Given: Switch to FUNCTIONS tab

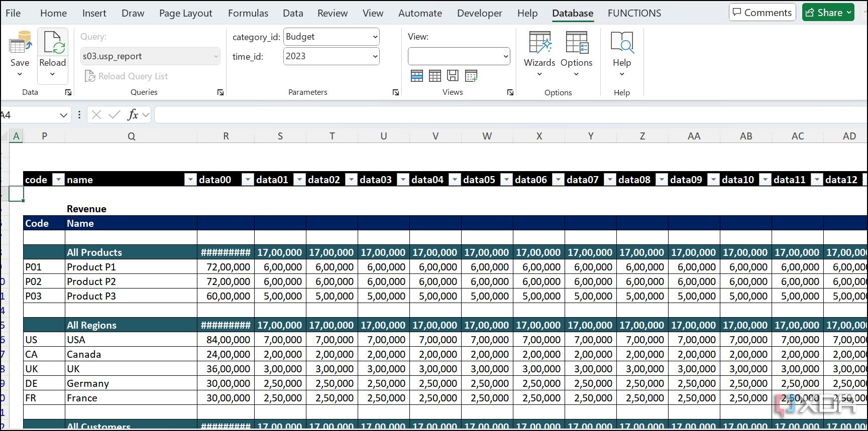Looking at the screenshot, I should (x=634, y=13).
